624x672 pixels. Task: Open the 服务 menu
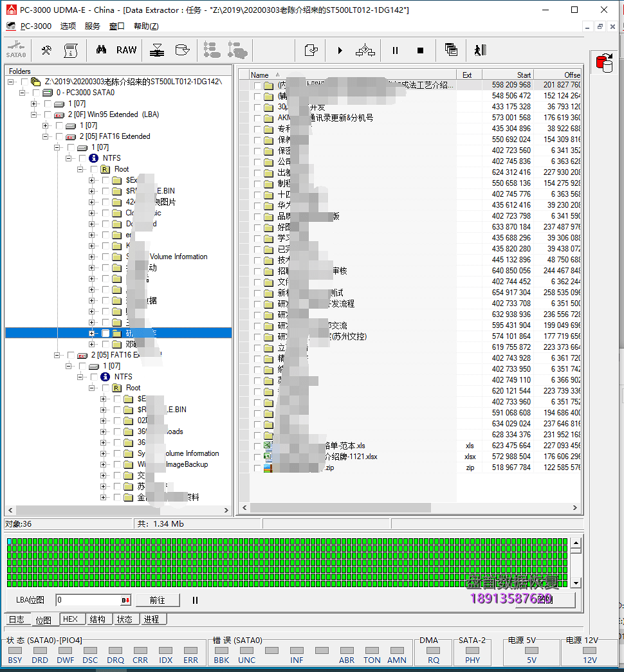(x=92, y=26)
